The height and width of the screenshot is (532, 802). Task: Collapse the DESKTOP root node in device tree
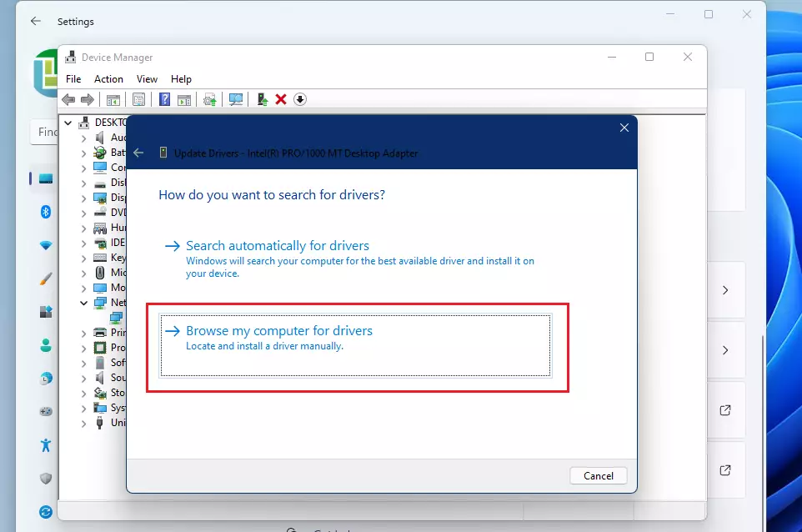68,123
